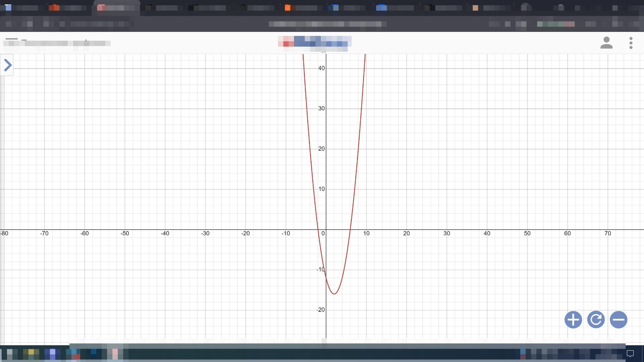
Task: Click the 40 label on y-axis
Action: (321, 68)
